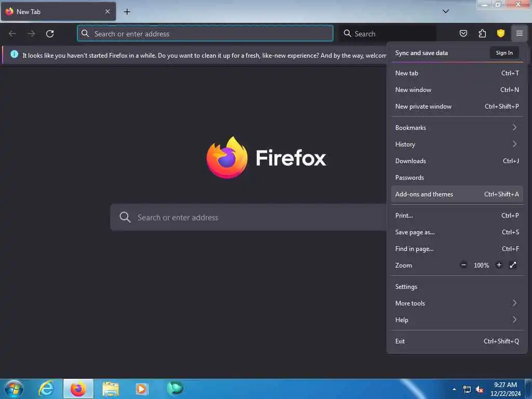Decrease zoom with the minus button
532x399 pixels.
pos(463,265)
